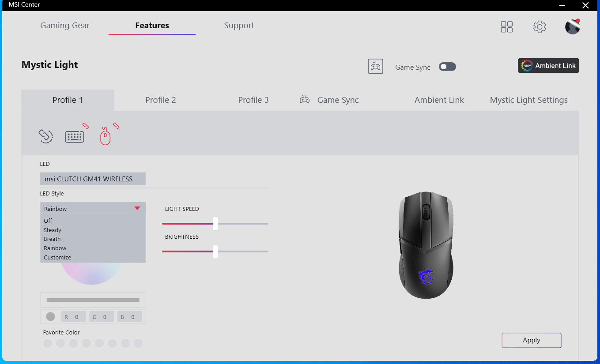Viewport: 600px width, 364px height.
Task: Click the gamepad icon beside Game Sync
Action: point(375,67)
